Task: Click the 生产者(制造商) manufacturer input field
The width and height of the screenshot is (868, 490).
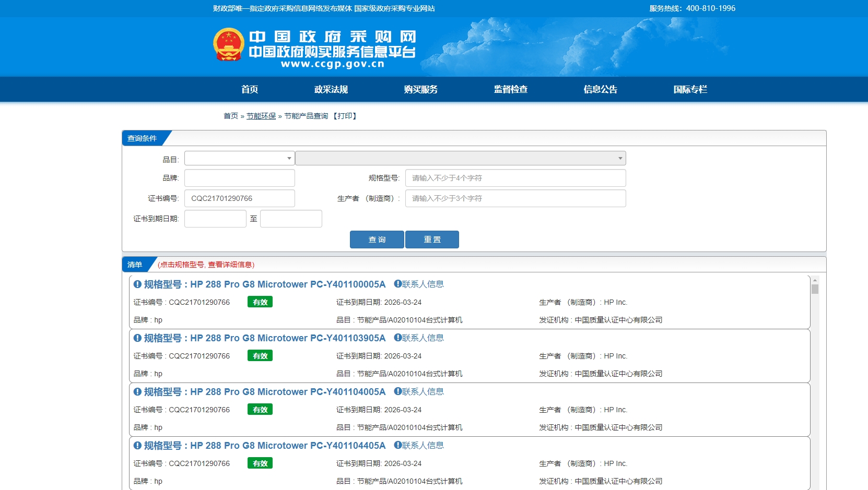Action: pos(515,198)
